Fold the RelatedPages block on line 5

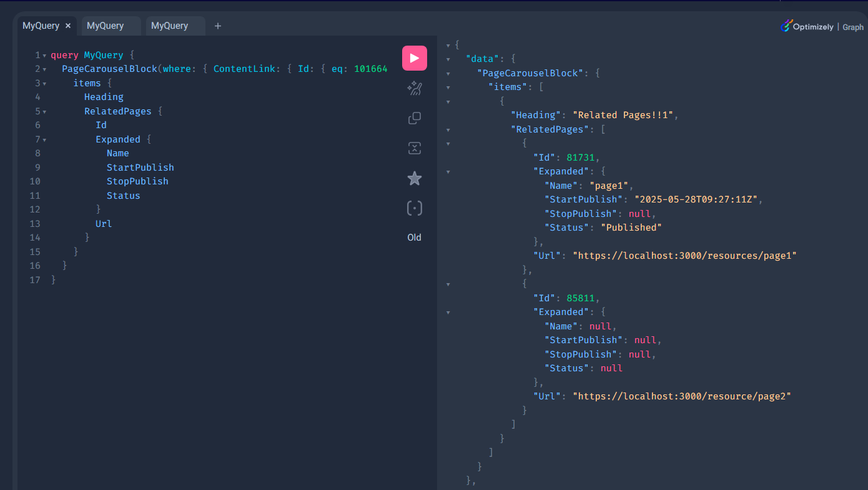pos(44,112)
